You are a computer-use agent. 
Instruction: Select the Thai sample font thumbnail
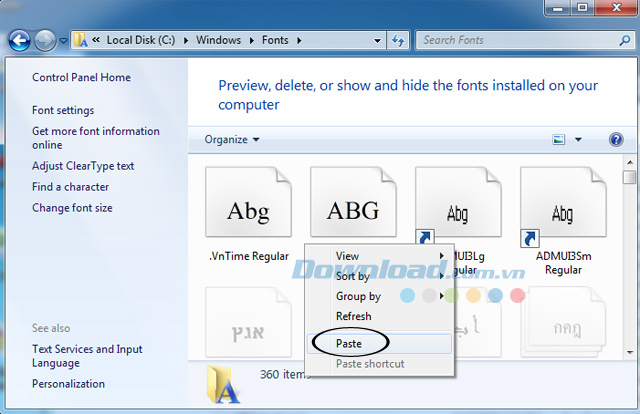coord(563,323)
